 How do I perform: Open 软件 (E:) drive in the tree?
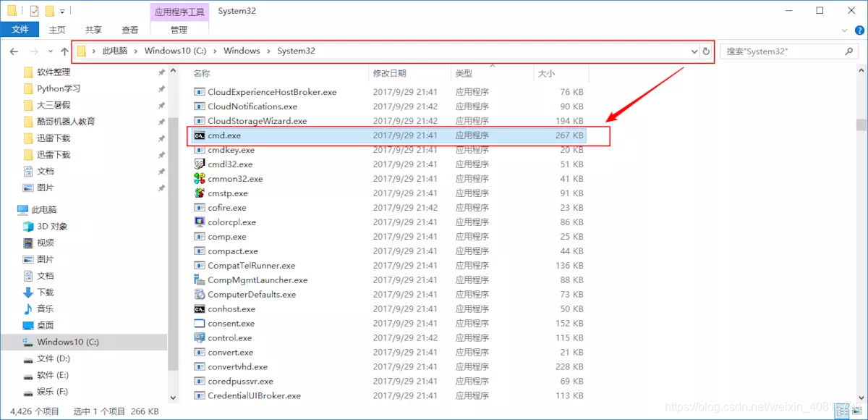click(x=53, y=375)
